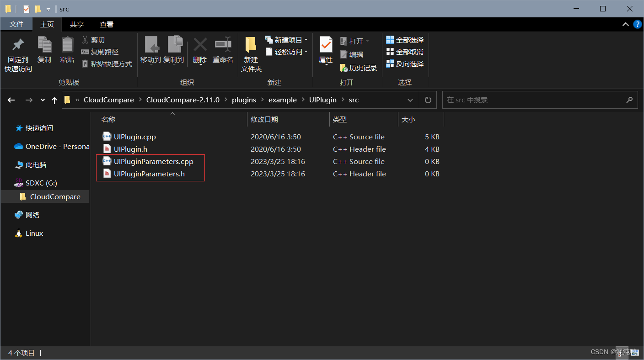
Task: Click example in the address breadcrumb
Action: pos(282,100)
